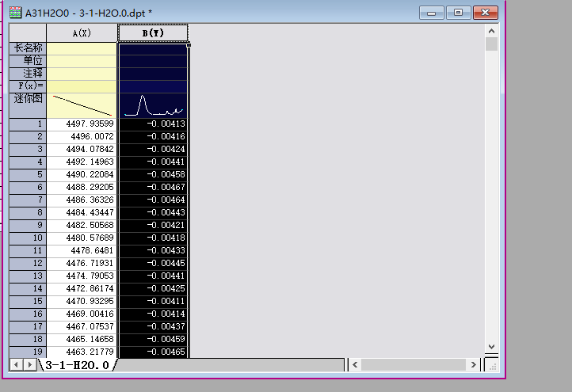This screenshot has height=392, width=572.
Task: Click cell containing 4497.93599
Action: point(82,124)
